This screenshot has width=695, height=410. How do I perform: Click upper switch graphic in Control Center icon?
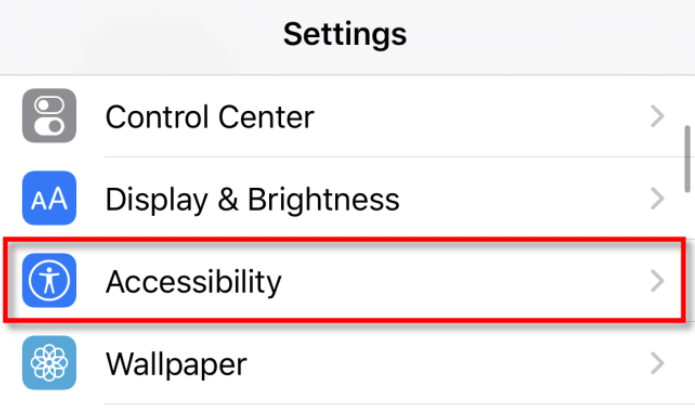[x=49, y=105]
